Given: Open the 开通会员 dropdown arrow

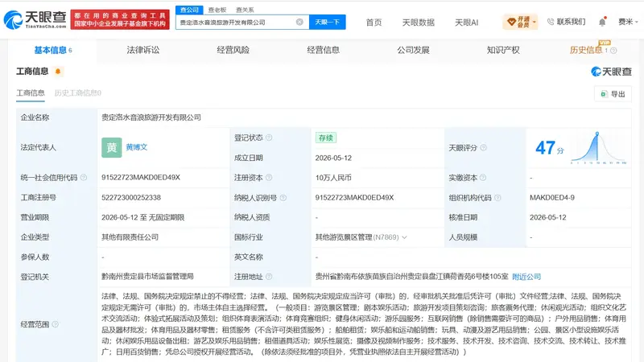Looking at the screenshot, I should coord(535,23).
